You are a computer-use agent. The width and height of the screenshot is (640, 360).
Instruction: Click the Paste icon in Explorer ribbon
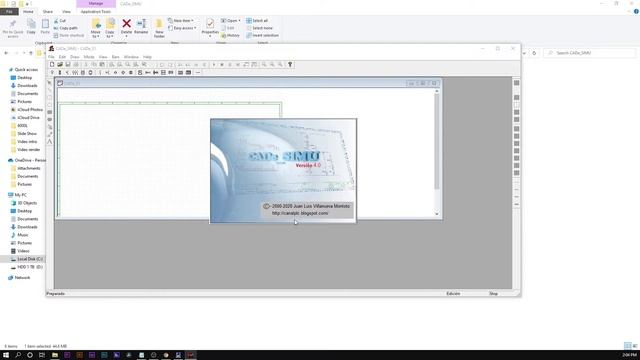[45, 27]
